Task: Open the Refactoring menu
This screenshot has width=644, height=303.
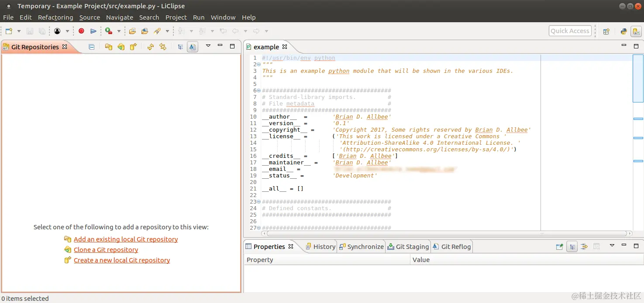Action: coord(55,17)
